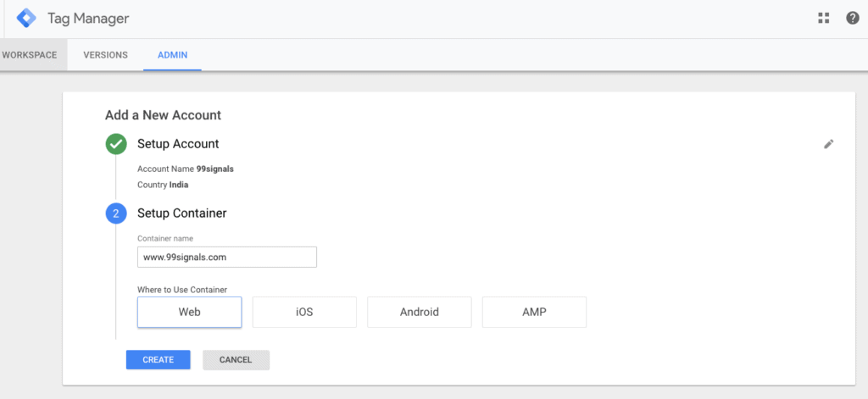Open the help question mark icon
The height and width of the screenshot is (399, 868).
(852, 18)
